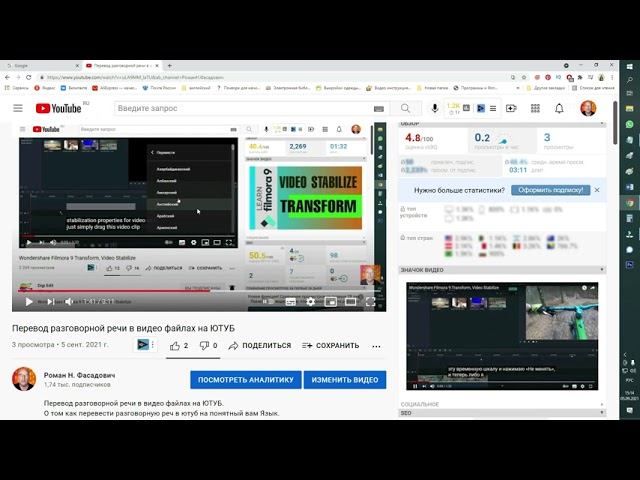Click the magnifier search button
Screen dimensions: 640x480
tap(405, 108)
